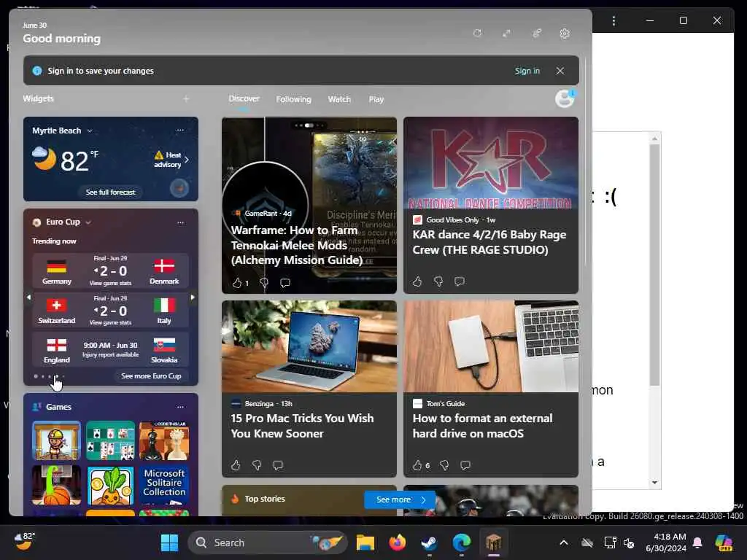Like the Warframe Tennokai article
This screenshot has width=747, height=560.
pos(237,283)
